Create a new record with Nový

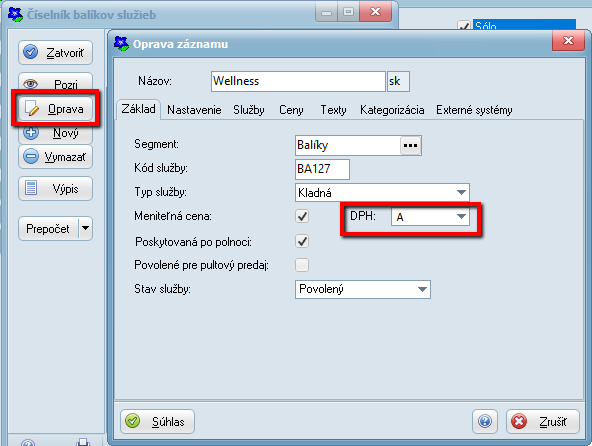[x=55, y=134]
